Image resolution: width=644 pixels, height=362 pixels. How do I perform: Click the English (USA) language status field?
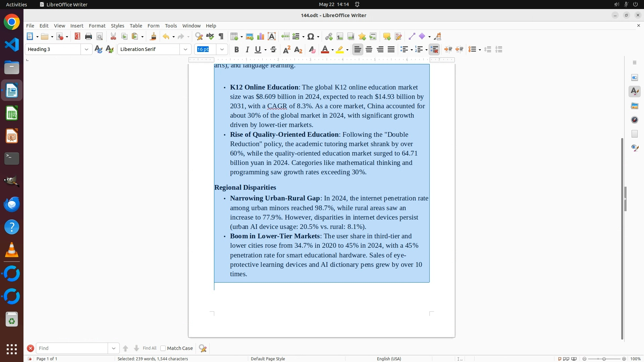pos(389,359)
